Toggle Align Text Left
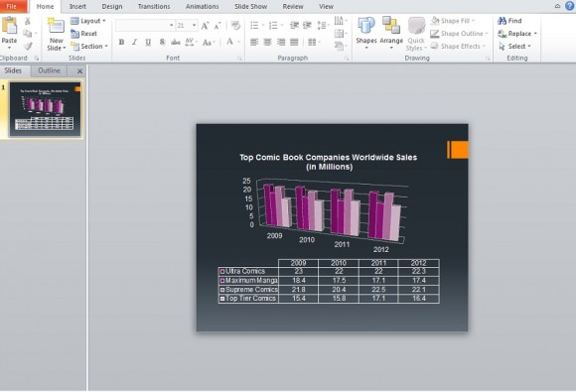This screenshot has height=392, width=576. [254, 43]
